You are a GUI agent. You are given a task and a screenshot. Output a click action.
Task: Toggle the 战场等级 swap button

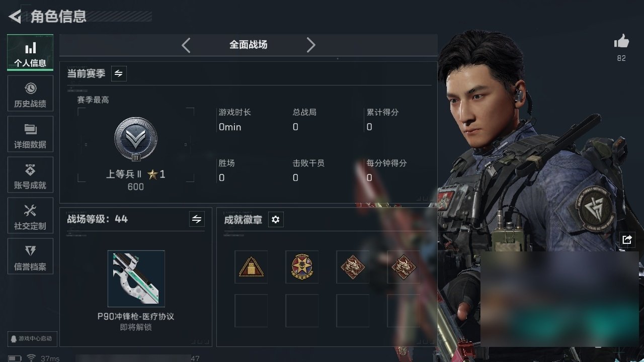[x=197, y=219]
